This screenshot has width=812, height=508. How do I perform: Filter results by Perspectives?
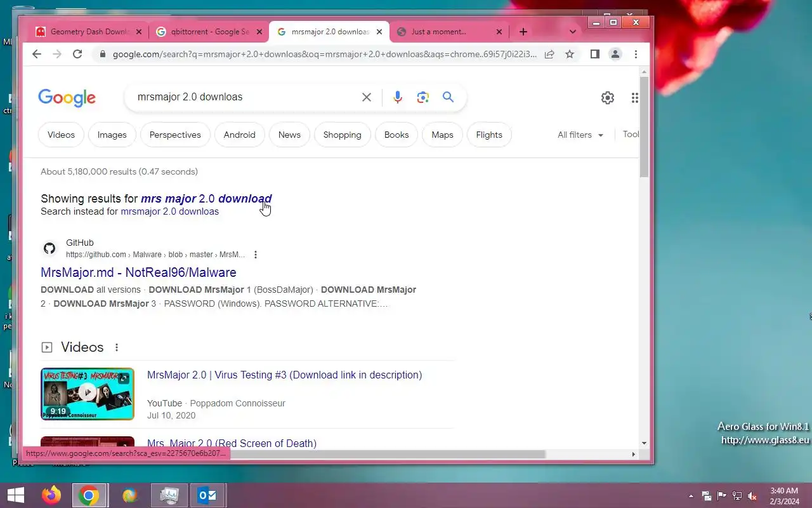[x=175, y=135]
